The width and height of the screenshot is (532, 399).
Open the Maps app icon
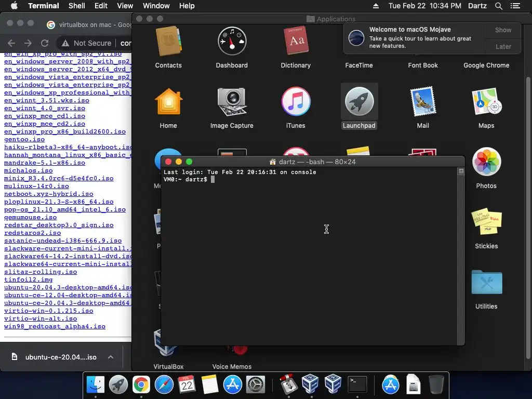486,101
